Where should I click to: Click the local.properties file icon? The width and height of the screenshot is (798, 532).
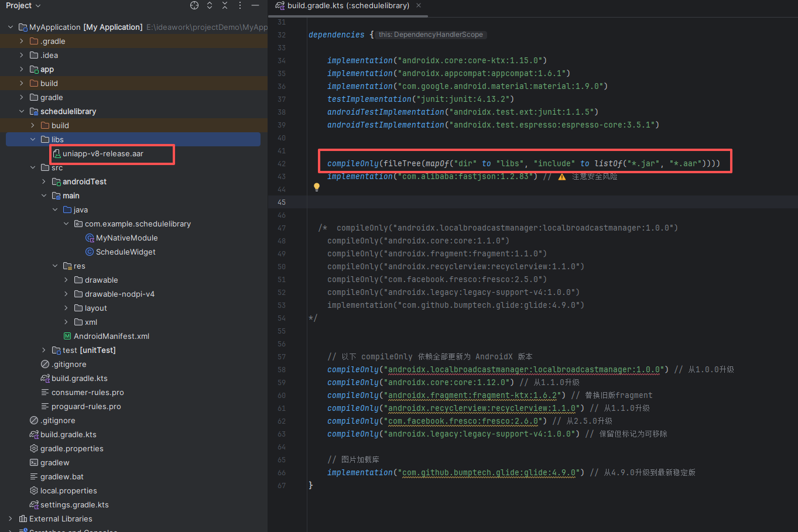[34, 490]
